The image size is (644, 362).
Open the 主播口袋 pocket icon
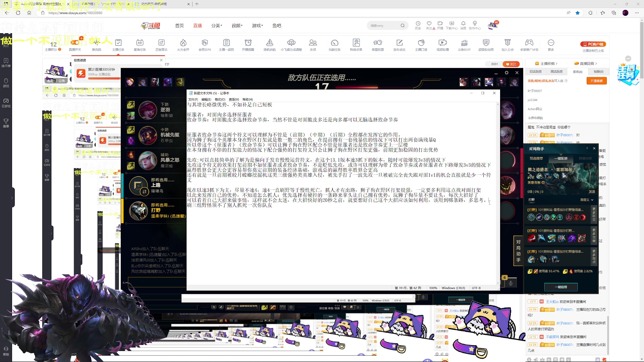pyautogui.click(x=421, y=45)
